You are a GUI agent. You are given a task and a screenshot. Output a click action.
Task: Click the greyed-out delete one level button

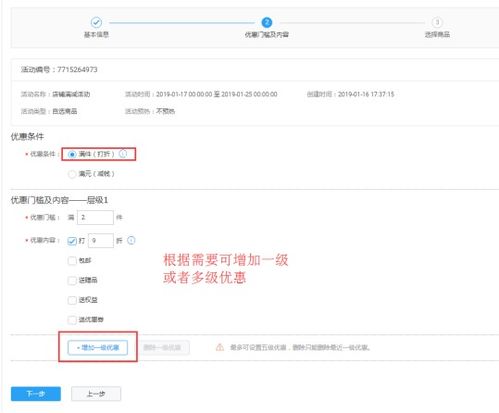click(x=163, y=347)
